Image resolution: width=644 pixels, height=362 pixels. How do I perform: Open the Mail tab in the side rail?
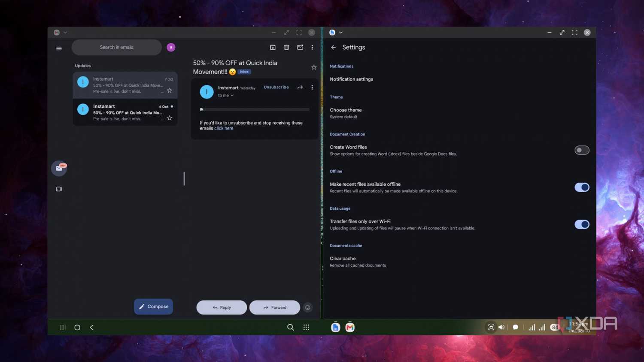[59, 168]
